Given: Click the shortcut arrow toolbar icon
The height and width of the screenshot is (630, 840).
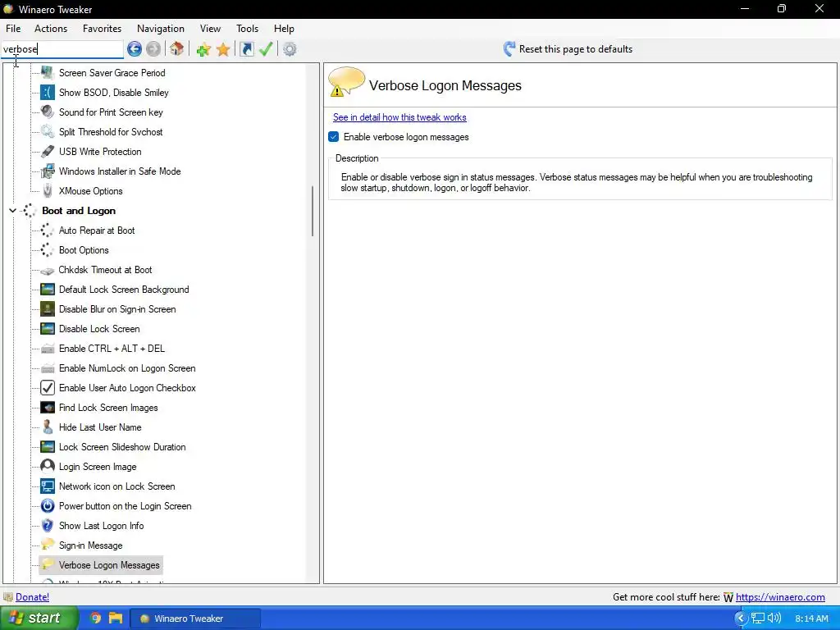Looking at the screenshot, I should coord(246,49).
